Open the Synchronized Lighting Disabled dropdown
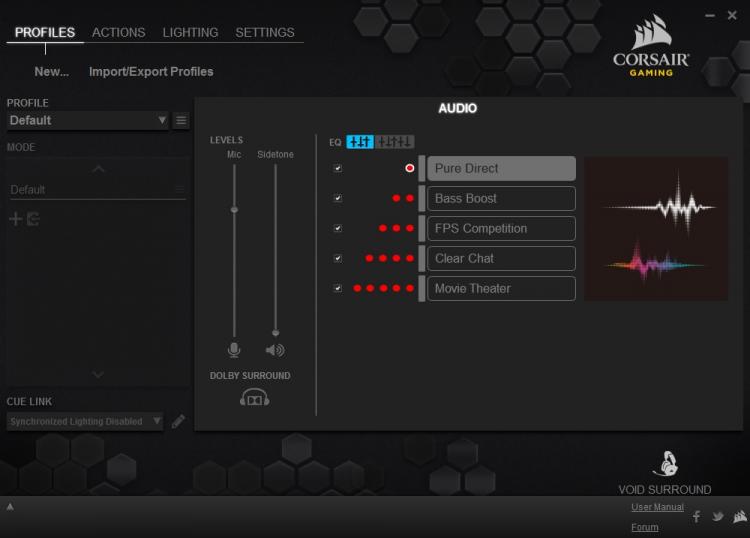The height and width of the screenshot is (538, 750). click(x=85, y=421)
